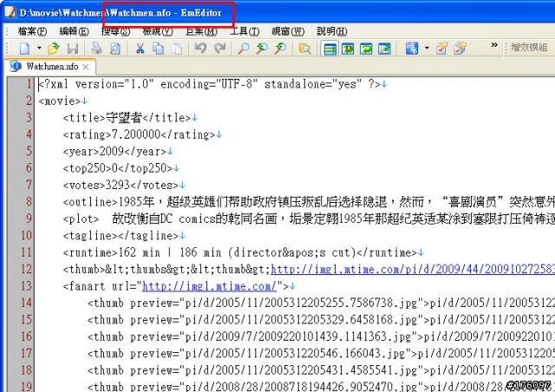Open the 工具(T) menu
This screenshot has height=392, width=555.
[245, 31]
